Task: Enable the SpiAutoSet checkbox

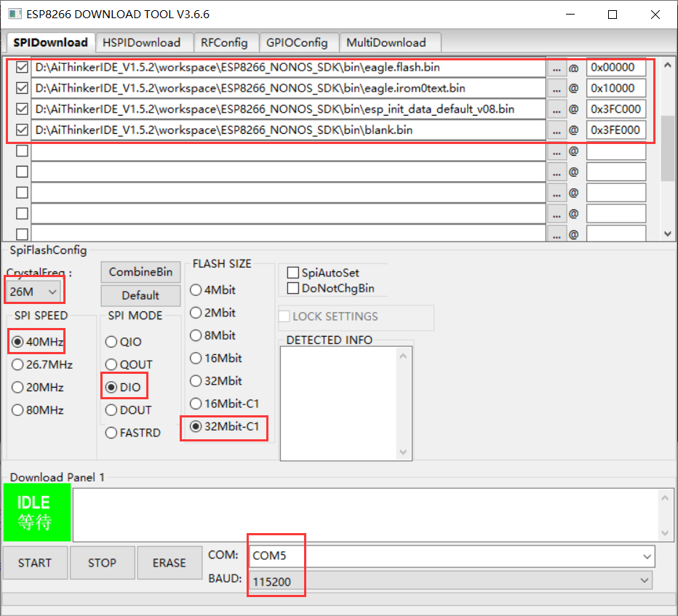Action: click(294, 273)
